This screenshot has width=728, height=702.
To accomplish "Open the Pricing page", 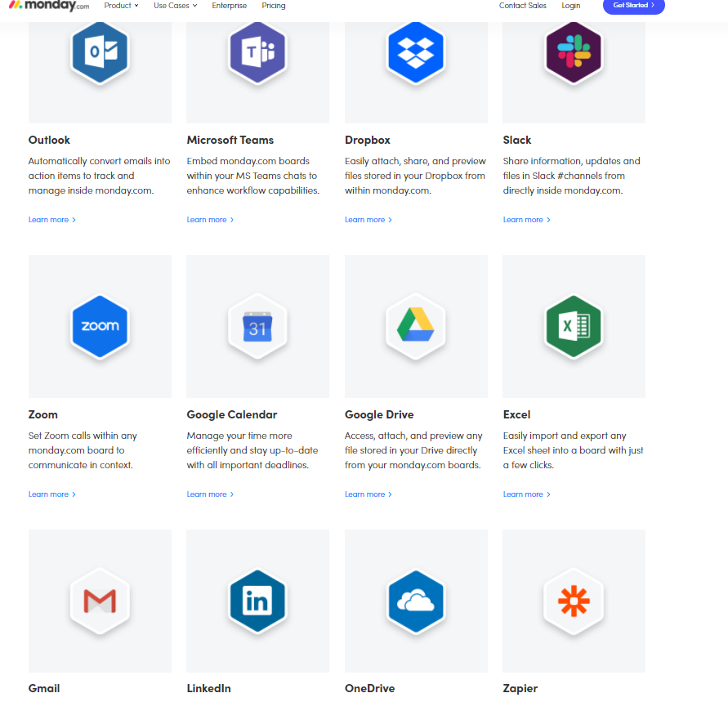I will [274, 6].
